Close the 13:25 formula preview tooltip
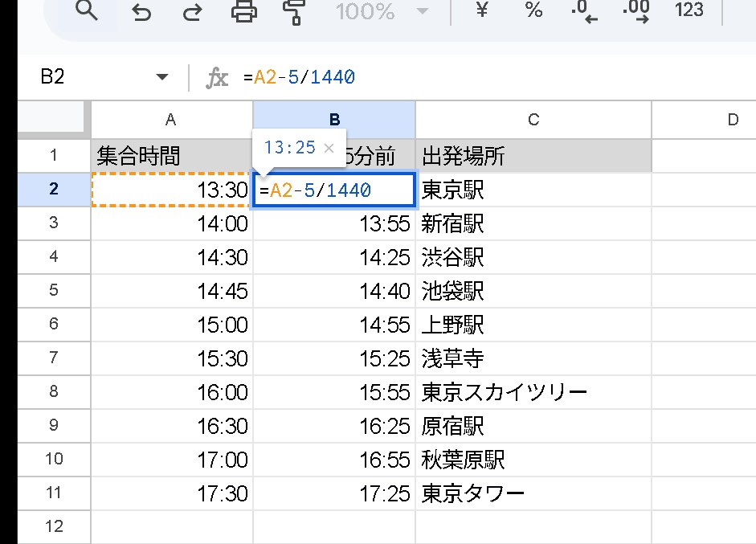Screen dimensions: 756x544 click(x=328, y=148)
